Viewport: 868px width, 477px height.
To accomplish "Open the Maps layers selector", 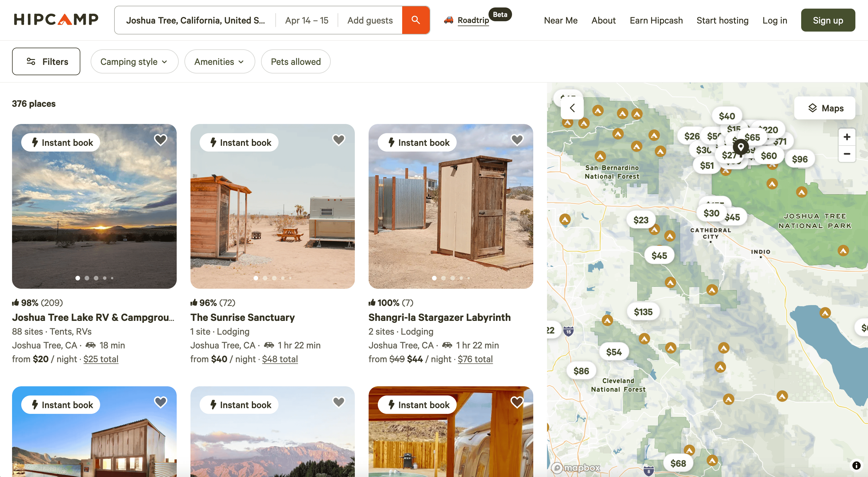I will coord(825,108).
